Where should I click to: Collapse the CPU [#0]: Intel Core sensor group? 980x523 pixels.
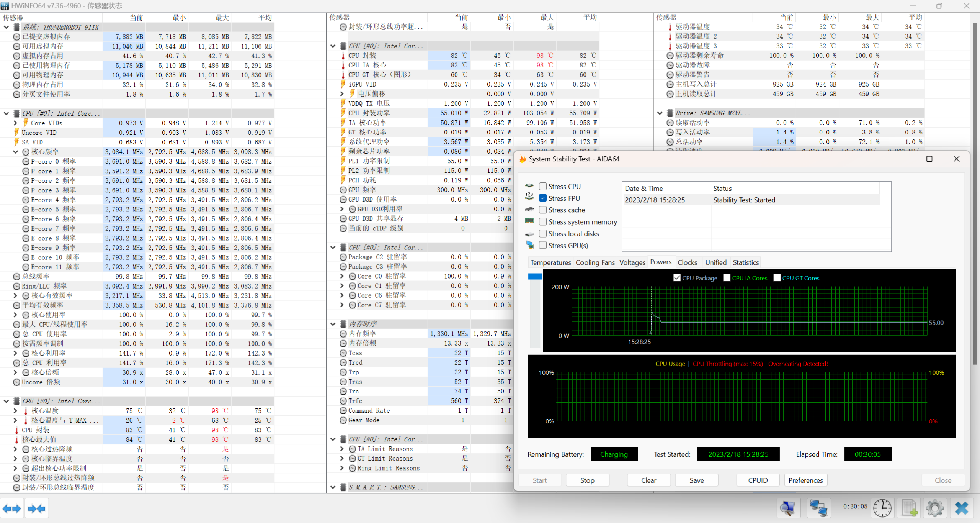[x=6, y=113]
